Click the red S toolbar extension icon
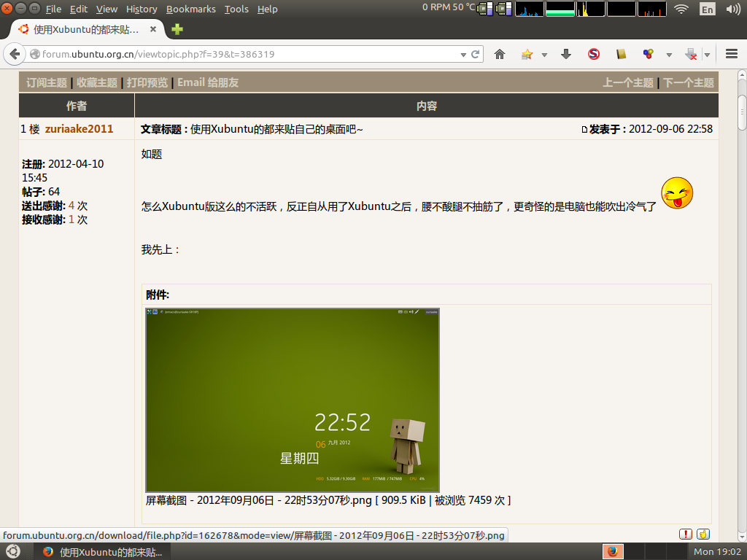The height and width of the screenshot is (560, 747). 594,54
